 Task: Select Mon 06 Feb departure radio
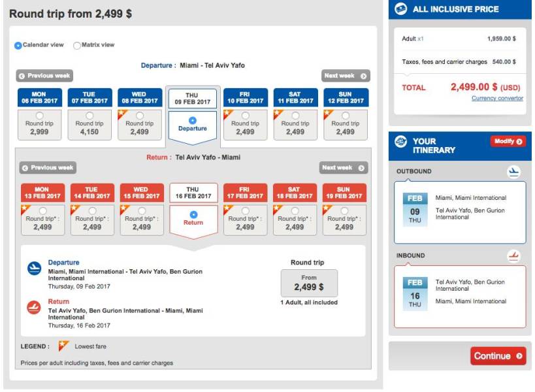coord(40,116)
